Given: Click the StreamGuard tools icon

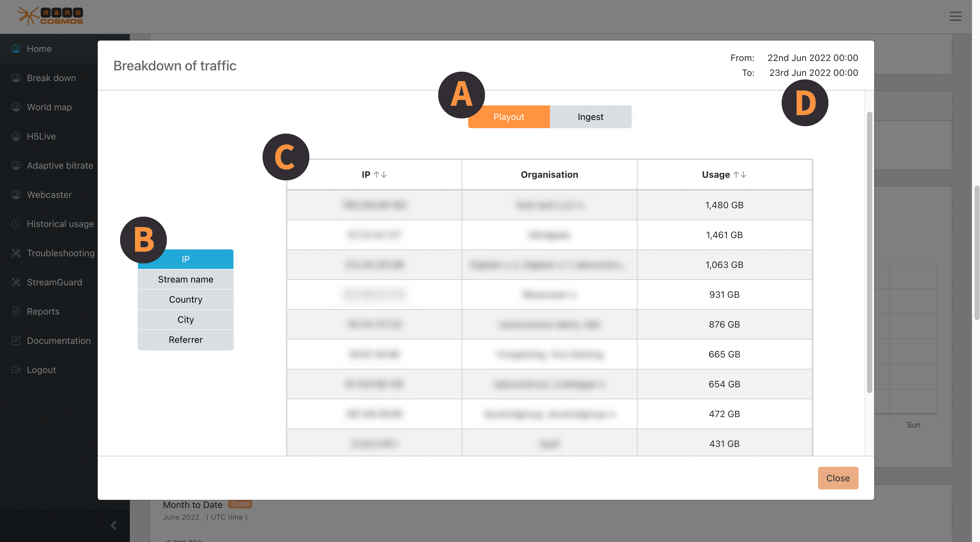Looking at the screenshot, I should (16, 283).
